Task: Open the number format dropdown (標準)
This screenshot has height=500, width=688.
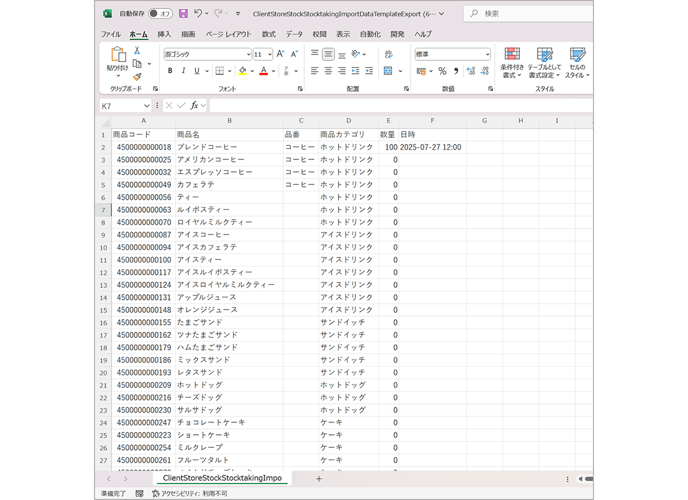Action: click(487, 54)
